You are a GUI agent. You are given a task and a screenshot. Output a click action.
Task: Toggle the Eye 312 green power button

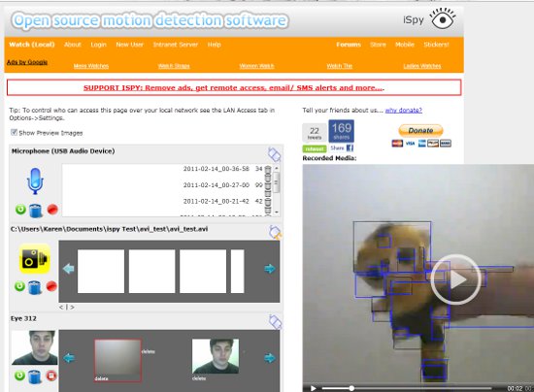[x=19, y=376]
